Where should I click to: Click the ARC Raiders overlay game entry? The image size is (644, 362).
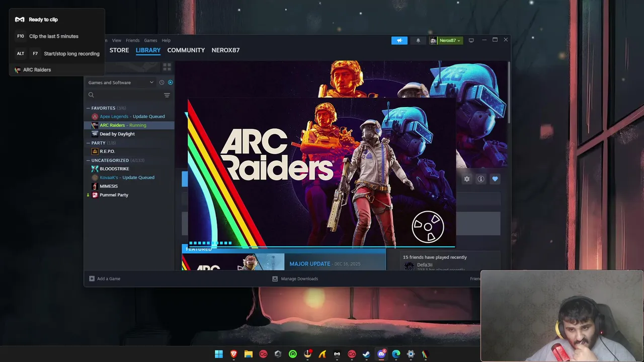tap(33, 70)
